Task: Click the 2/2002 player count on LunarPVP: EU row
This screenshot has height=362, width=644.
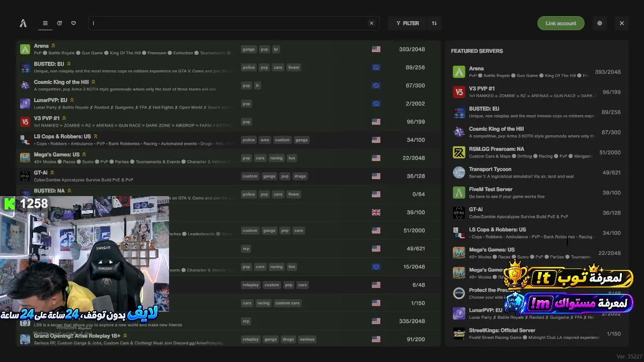Action: [416, 104]
